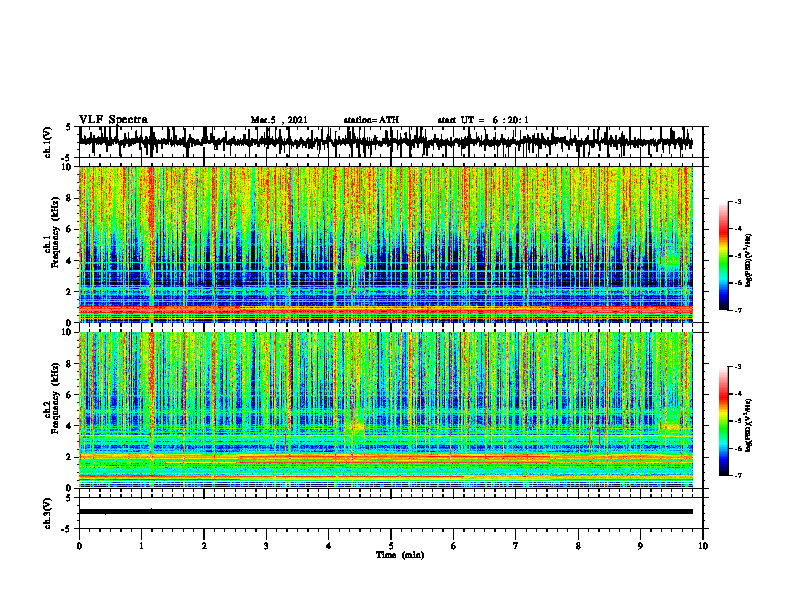Click the ch.1 spectrogram plot area
Viewport: 792px width, 612px height.
pos(385,244)
